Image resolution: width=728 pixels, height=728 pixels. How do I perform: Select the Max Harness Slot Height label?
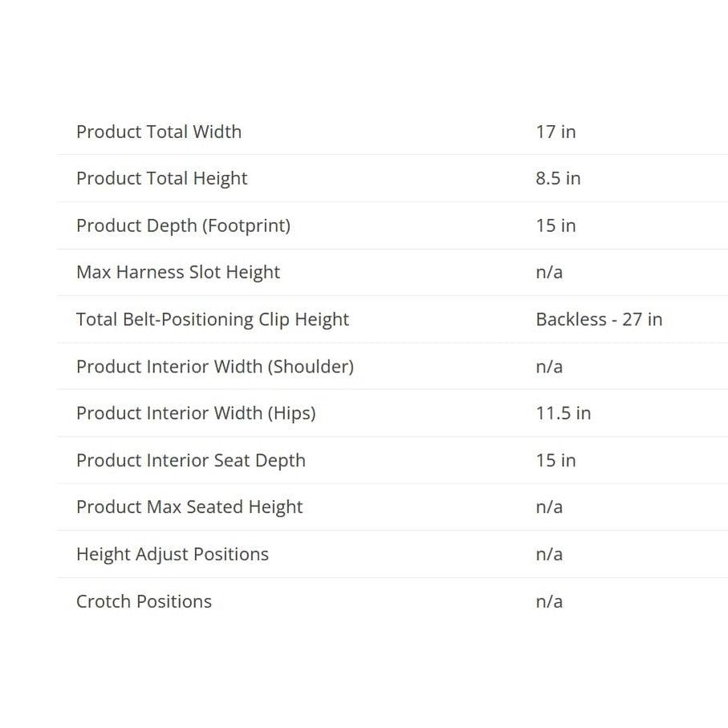pyautogui.click(x=178, y=273)
